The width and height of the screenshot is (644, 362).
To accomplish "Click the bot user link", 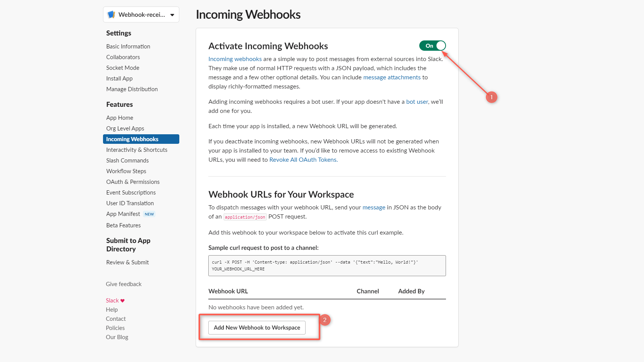I will [417, 101].
